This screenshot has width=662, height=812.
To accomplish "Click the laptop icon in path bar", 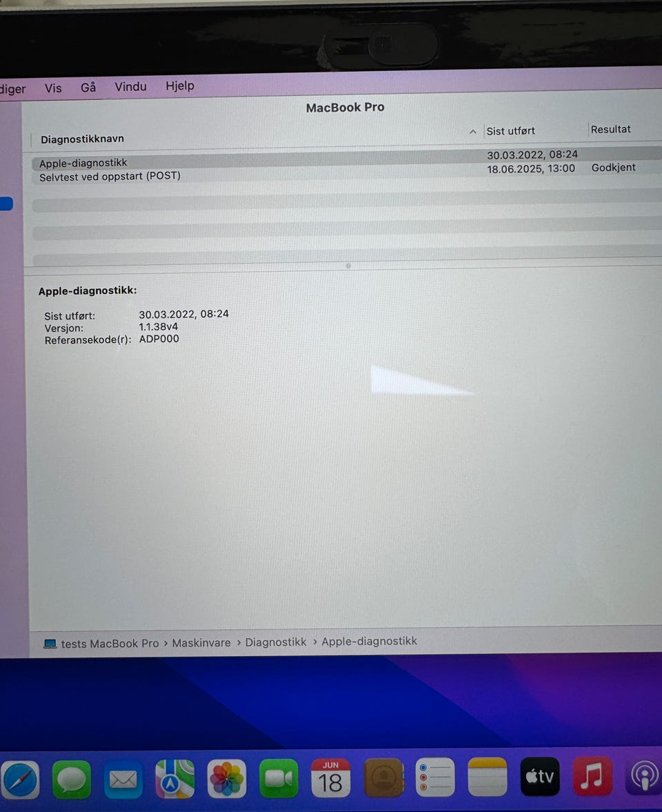I will point(50,644).
